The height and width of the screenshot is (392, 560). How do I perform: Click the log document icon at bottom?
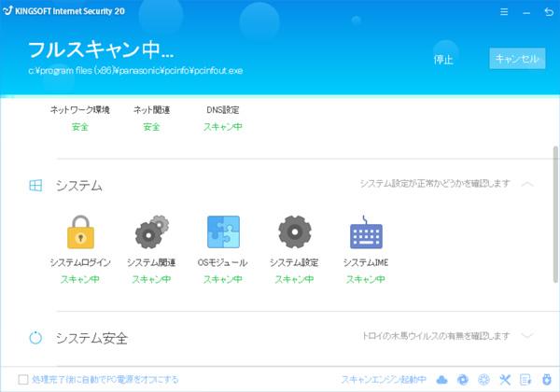point(525,379)
